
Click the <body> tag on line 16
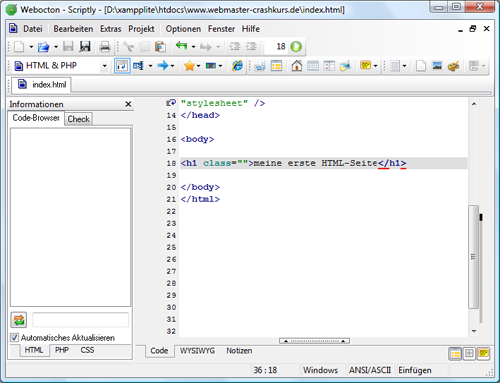point(197,139)
